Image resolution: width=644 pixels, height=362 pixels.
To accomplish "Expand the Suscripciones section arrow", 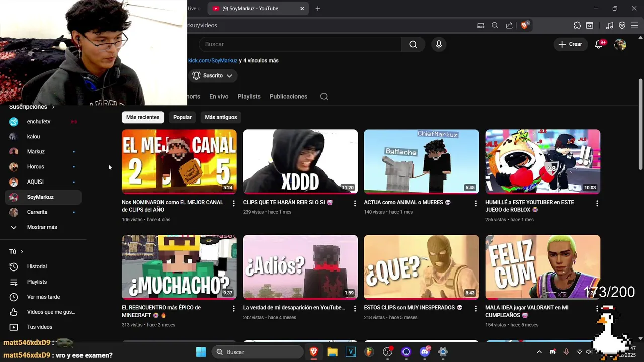I will 53,107.
